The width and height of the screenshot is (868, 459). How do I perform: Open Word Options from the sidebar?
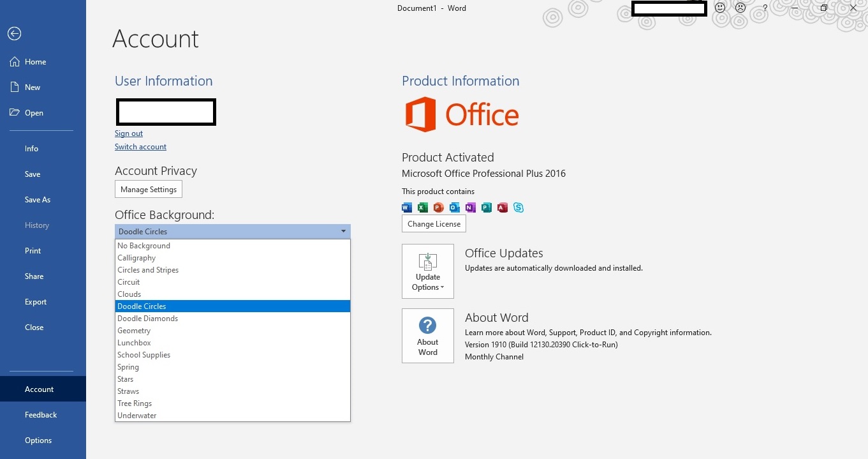pyautogui.click(x=43, y=440)
